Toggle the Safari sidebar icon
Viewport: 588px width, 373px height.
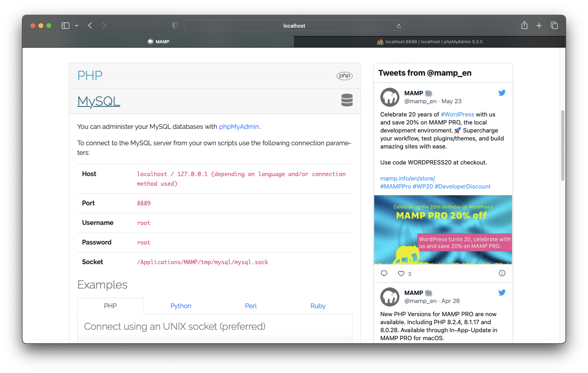tap(65, 26)
